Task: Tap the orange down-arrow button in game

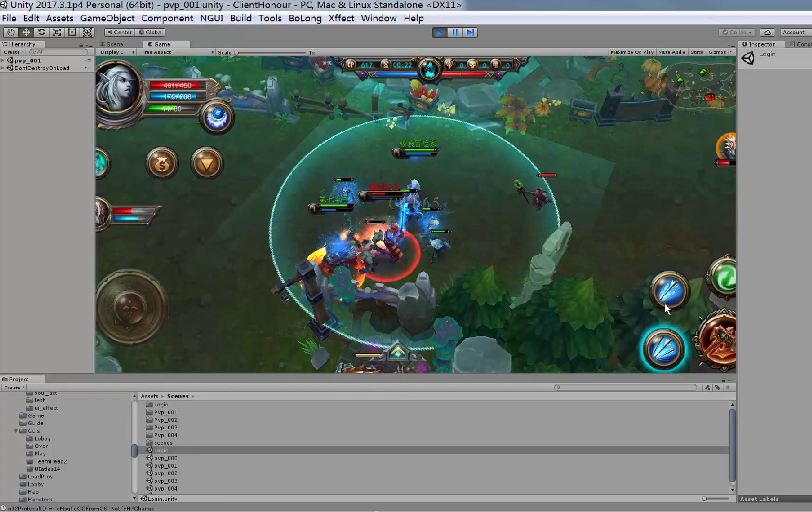Action: pyautogui.click(x=207, y=163)
